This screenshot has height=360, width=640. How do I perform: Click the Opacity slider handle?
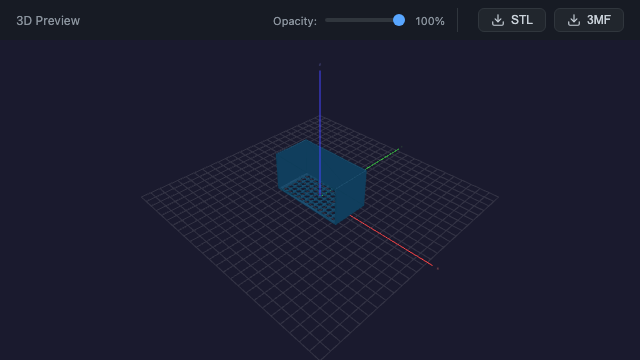[399, 20]
